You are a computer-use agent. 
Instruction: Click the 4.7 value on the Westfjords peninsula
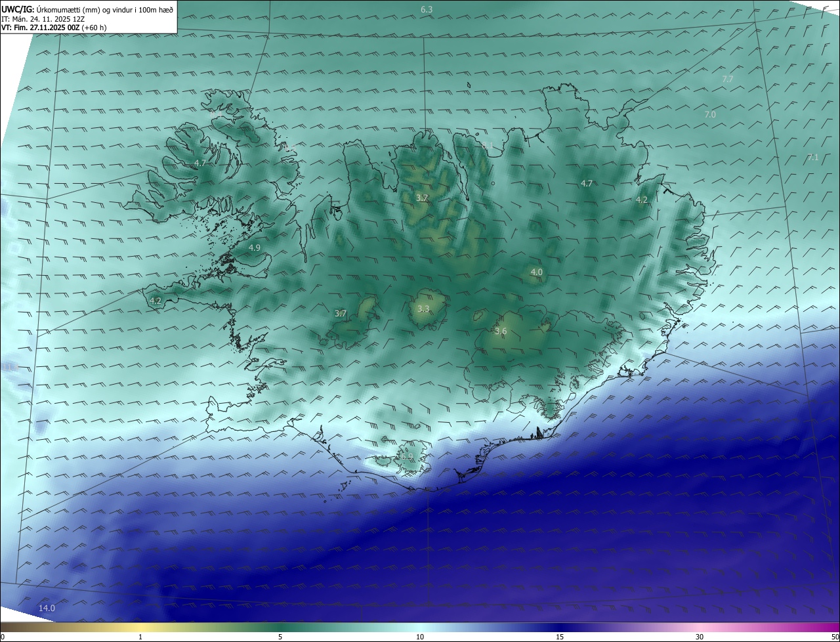[200, 163]
